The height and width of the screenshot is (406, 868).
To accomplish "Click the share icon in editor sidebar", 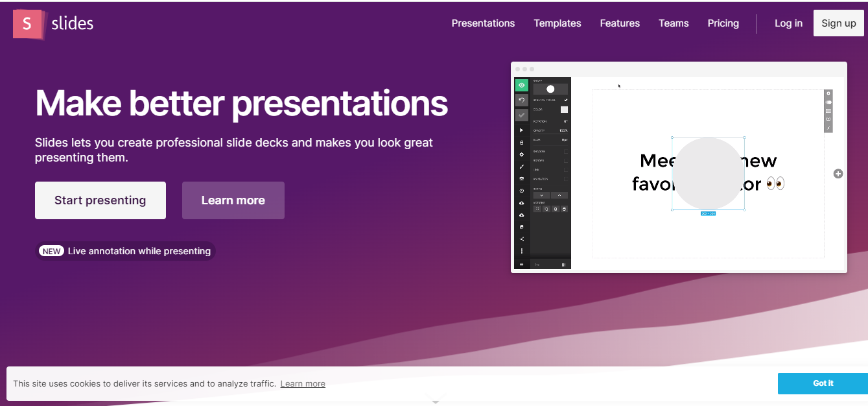I will [x=522, y=239].
